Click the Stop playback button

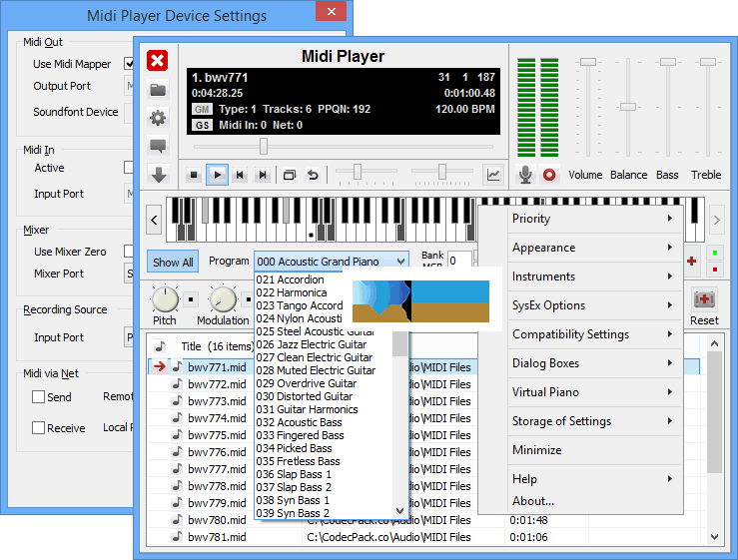[194, 175]
